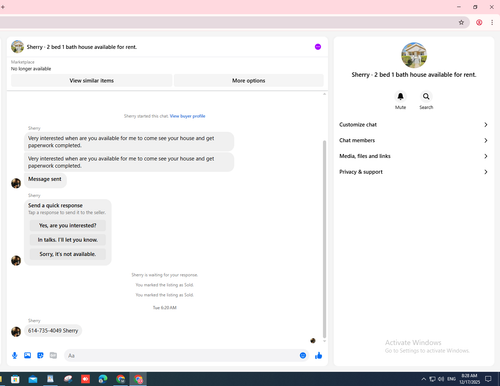Viewport: 500px width, 386px height.
Task: Send a thumbs-up like
Action: point(318,355)
